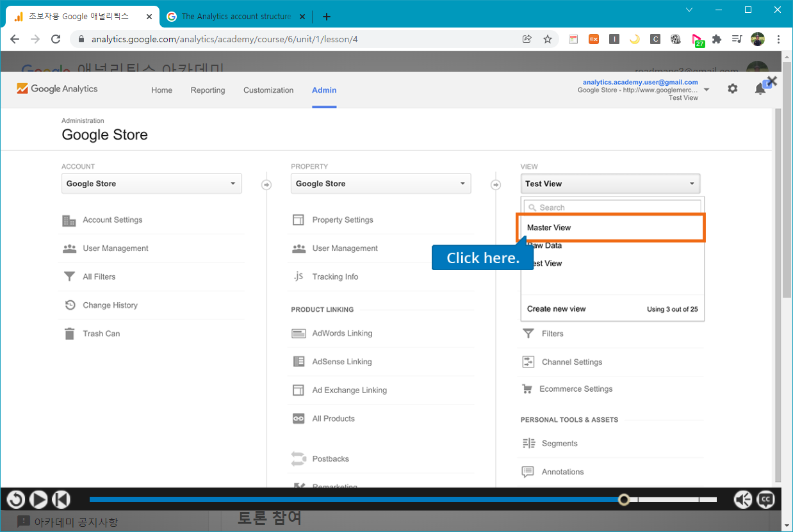Go to the Customization tab
Image resolution: width=793 pixels, height=532 pixels.
click(x=268, y=90)
